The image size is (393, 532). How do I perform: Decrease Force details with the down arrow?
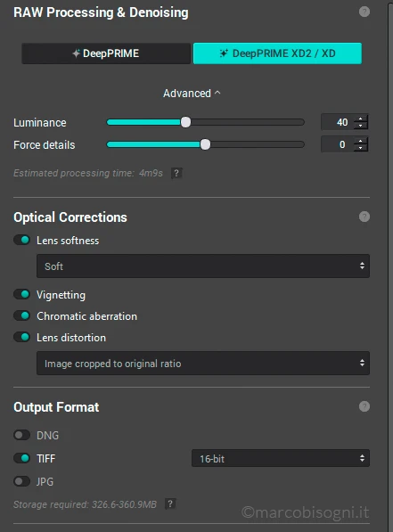point(360,148)
